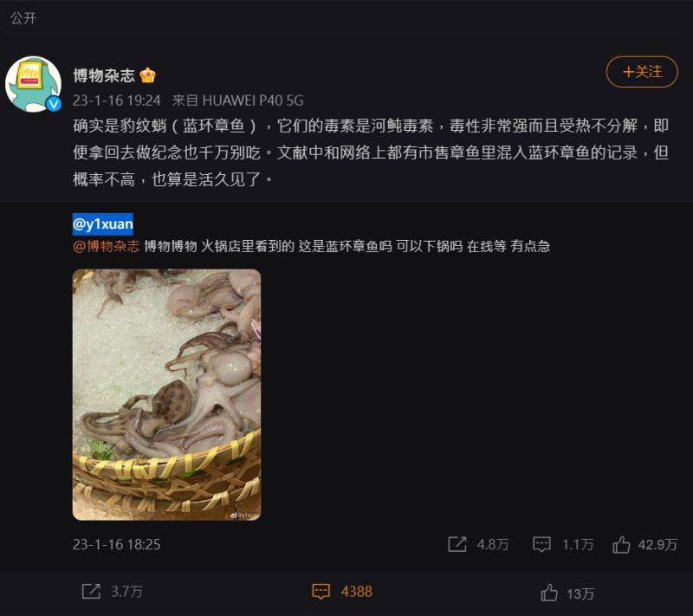Viewport: 693px width, 616px height.
Task: Click the 4388 comment count number
Action: [x=357, y=592]
